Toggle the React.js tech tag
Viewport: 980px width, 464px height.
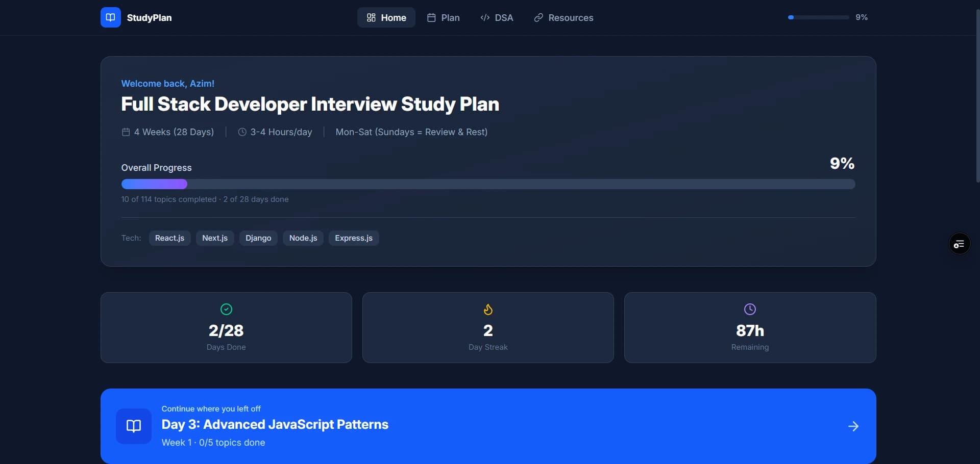coord(169,238)
